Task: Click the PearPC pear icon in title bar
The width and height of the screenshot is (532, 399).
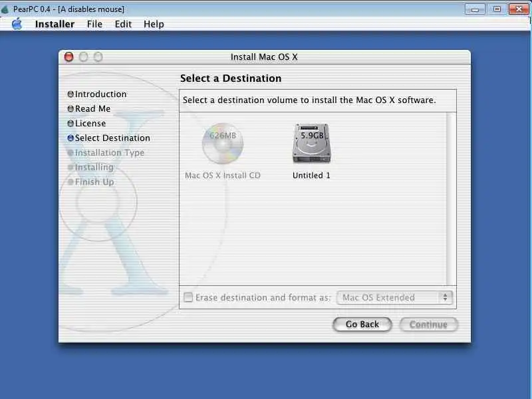Action: point(5,9)
